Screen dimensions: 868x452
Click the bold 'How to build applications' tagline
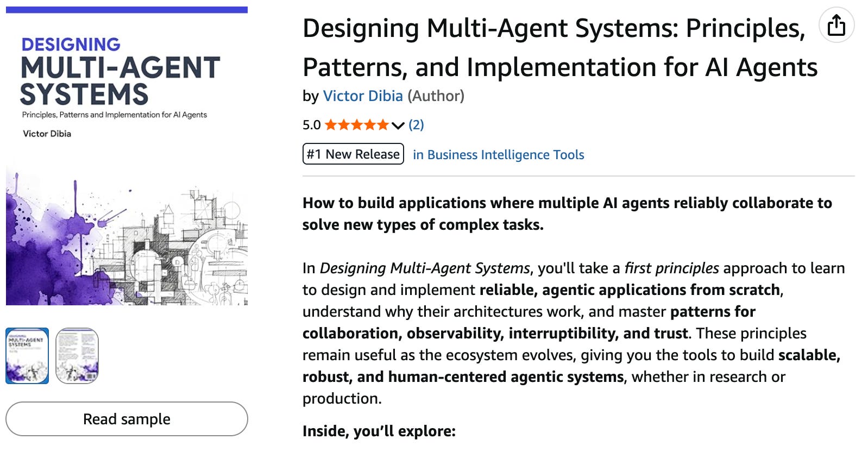pos(567,214)
